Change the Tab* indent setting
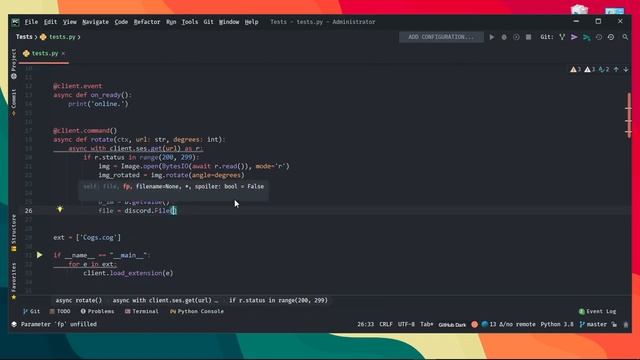The image size is (640, 360). point(427,324)
